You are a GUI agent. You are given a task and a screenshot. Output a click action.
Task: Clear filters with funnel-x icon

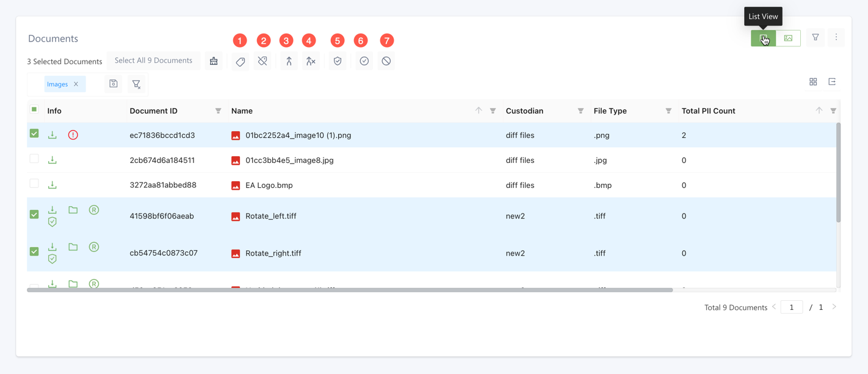click(x=137, y=84)
